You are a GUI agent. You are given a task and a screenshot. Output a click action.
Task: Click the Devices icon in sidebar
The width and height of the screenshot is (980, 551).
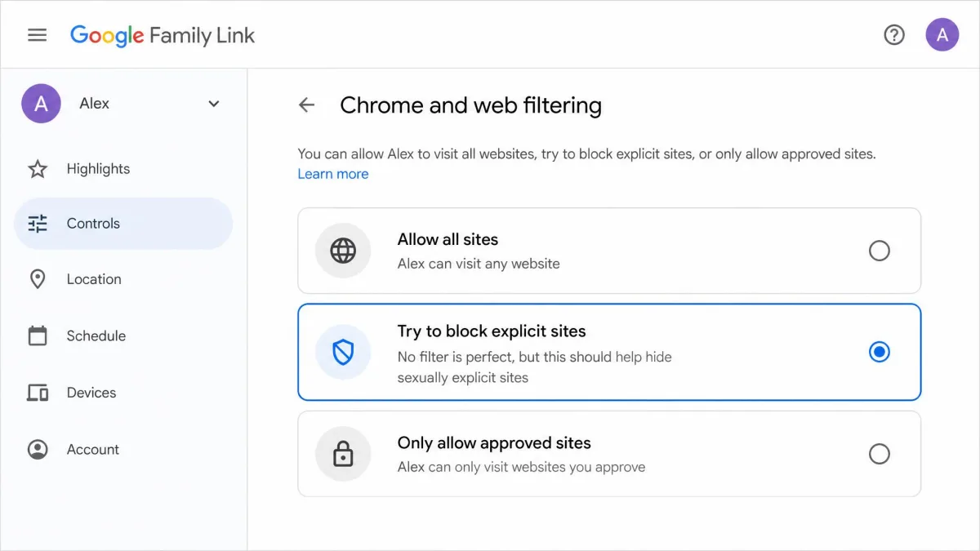(x=38, y=393)
